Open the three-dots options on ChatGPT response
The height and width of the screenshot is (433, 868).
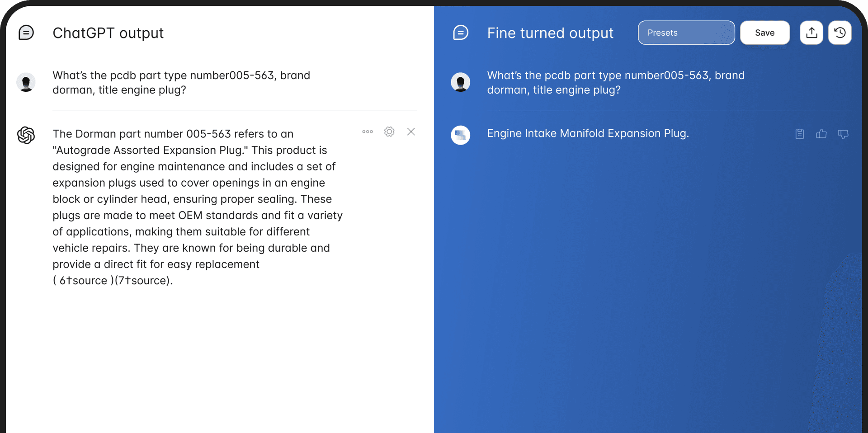pos(368,132)
